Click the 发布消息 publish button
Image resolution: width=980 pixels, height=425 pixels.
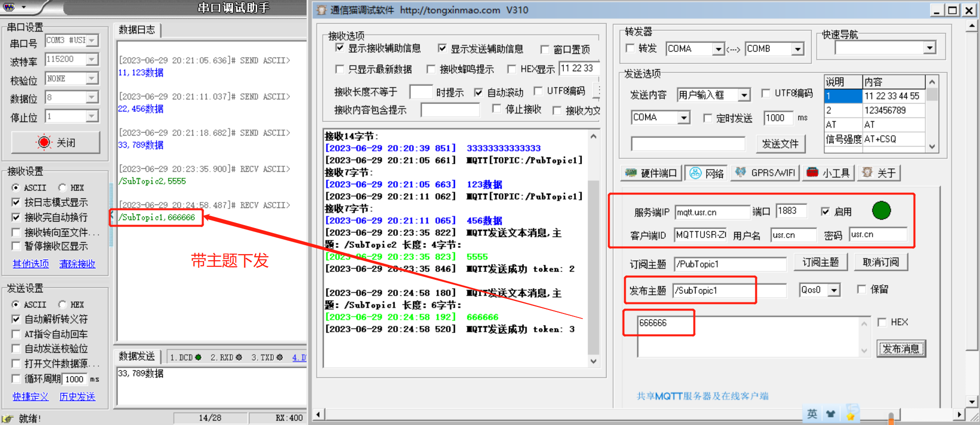(x=901, y=349)
